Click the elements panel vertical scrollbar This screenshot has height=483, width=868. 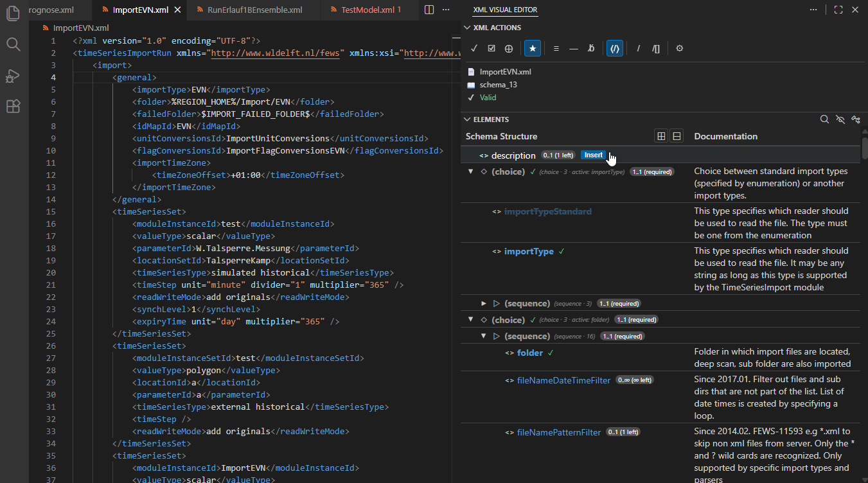(x=864, y=147)
